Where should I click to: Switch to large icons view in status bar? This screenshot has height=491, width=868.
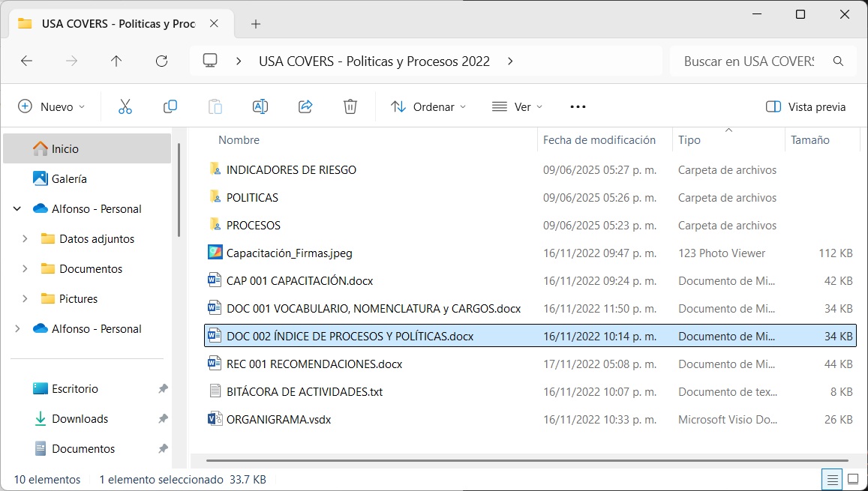point(853,479)
